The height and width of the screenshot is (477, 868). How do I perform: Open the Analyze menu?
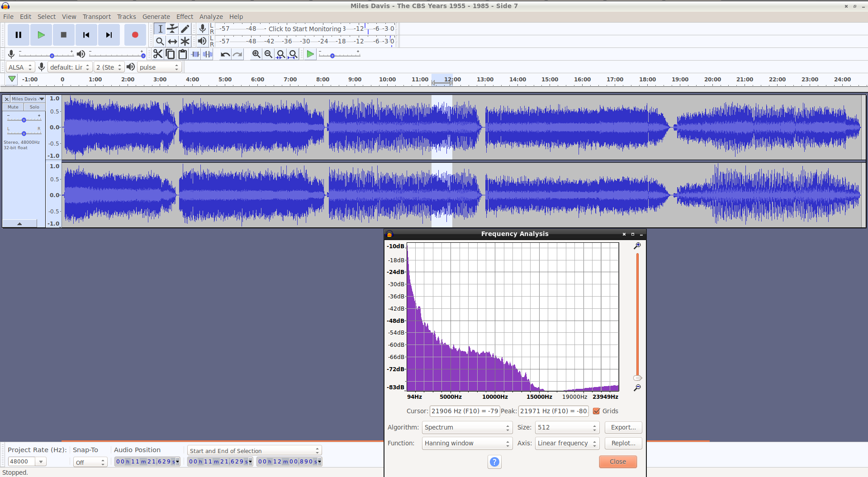(211, 17)
